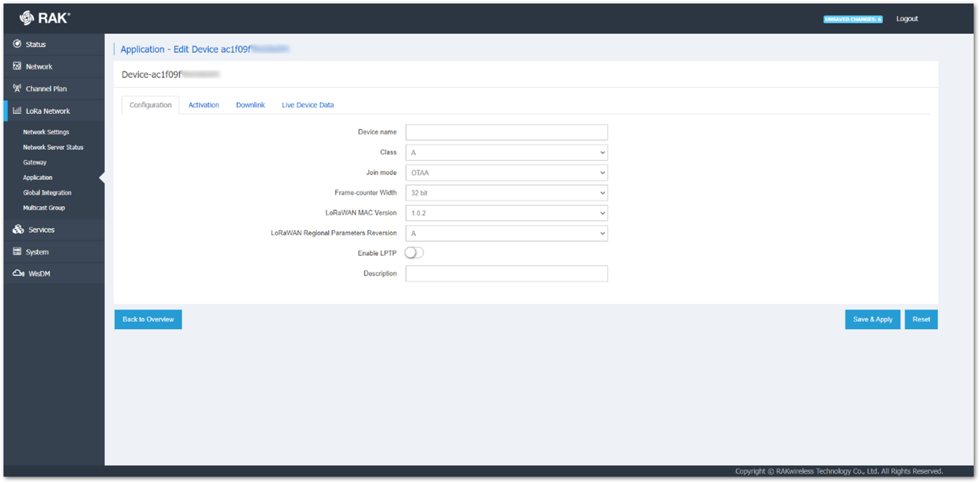
Task: Open the Class dropdown
Action: tap(506, 152)
